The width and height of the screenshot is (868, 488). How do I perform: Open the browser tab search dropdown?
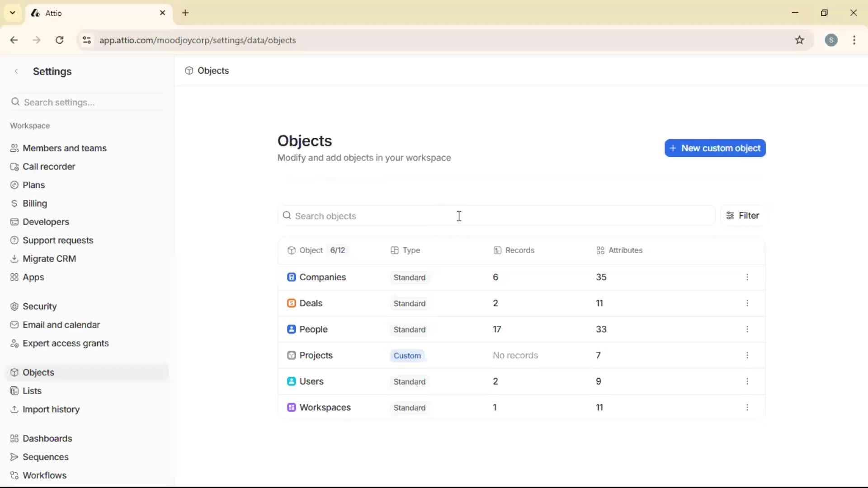tap(12, 13)
